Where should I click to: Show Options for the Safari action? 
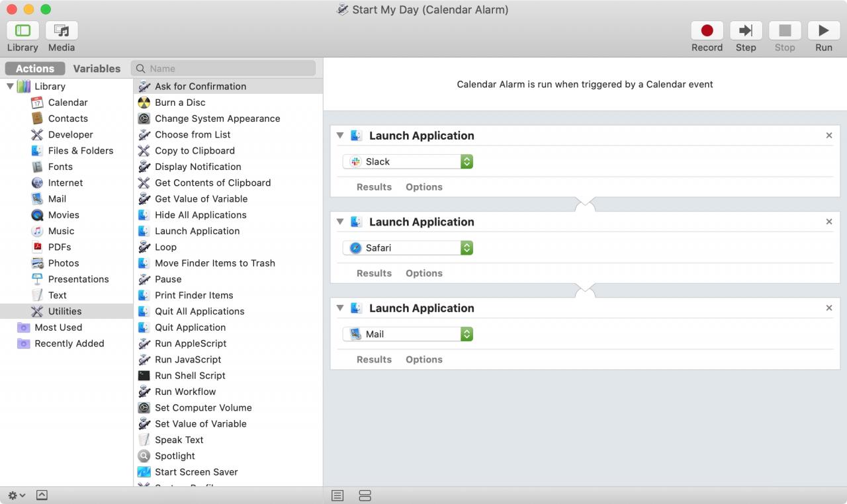(424, 273)
